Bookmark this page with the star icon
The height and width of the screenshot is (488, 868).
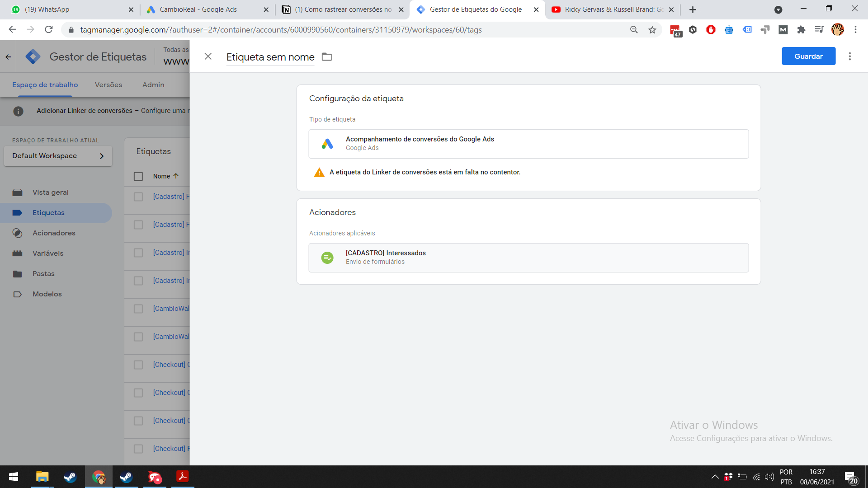(x=652, y=30)
